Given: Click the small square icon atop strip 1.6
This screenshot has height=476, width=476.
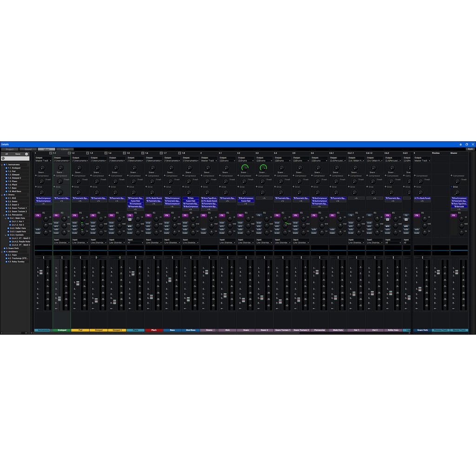Looking at the screenshot, I should (161, 153).
